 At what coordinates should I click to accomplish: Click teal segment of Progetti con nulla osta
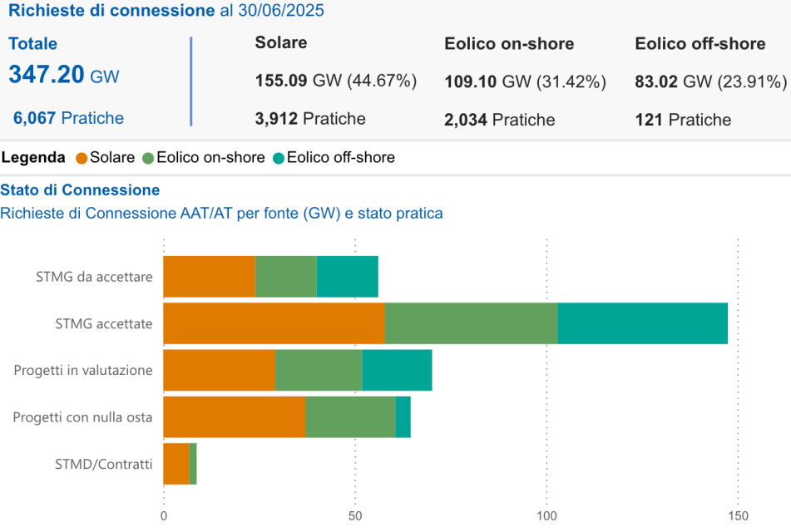(403, 416)
